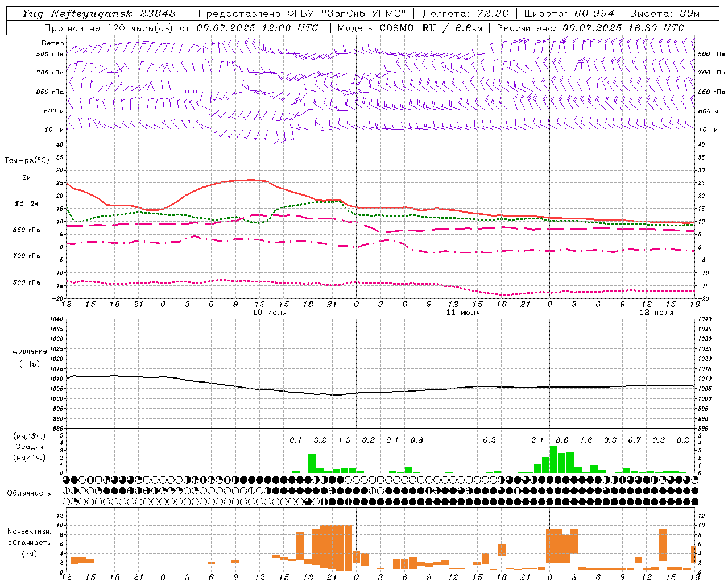Click the 850 гПа temperature legend line sample
728x582 pixels.
click(26, 236)
